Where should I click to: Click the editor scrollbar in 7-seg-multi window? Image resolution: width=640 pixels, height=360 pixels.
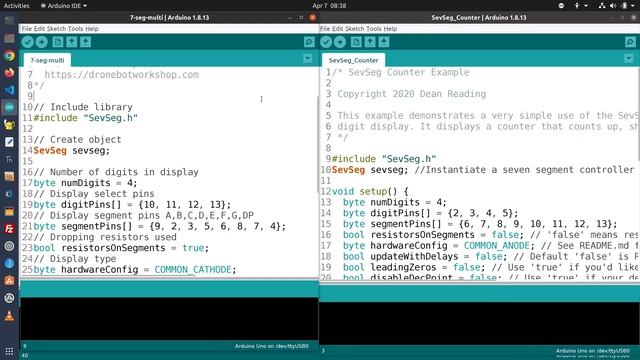(317, 145)
